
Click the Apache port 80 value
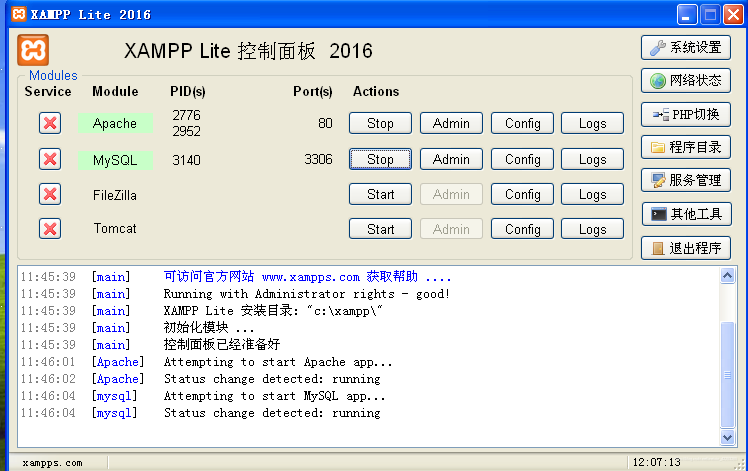325,123
